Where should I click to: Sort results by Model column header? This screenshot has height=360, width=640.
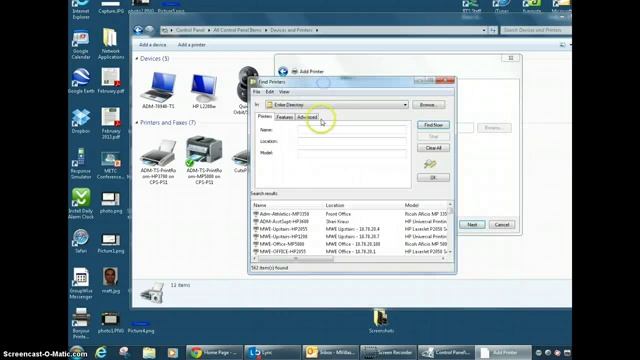[x=424, y=205]
